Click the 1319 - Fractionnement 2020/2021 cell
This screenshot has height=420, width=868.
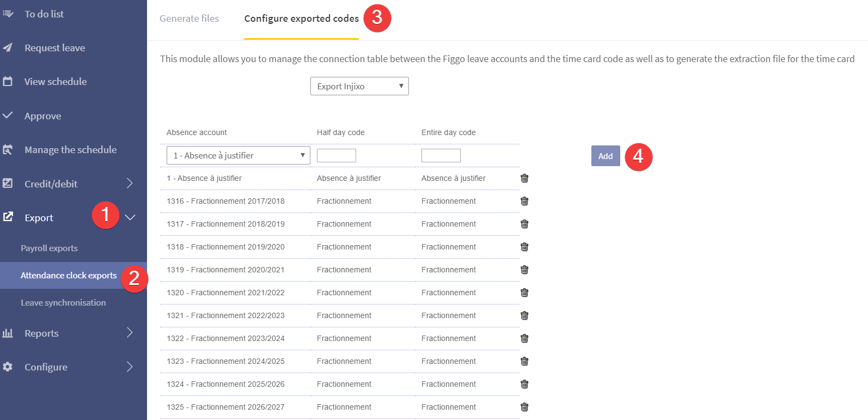(225, 270)
